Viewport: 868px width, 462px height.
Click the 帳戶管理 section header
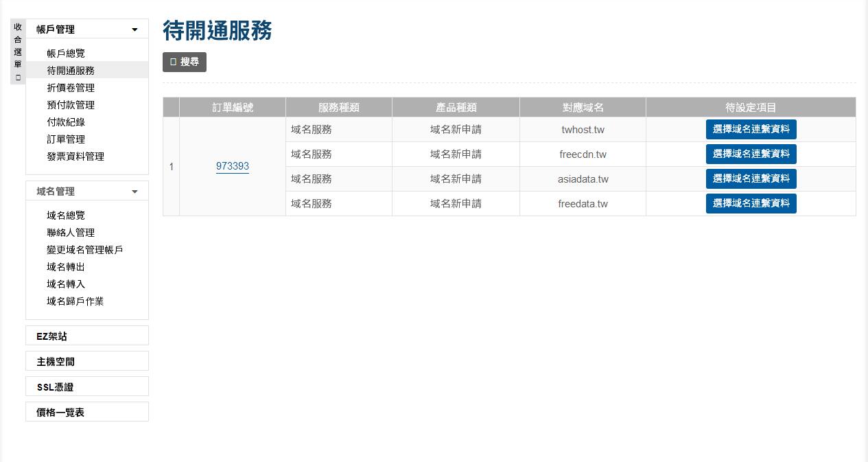87,29
